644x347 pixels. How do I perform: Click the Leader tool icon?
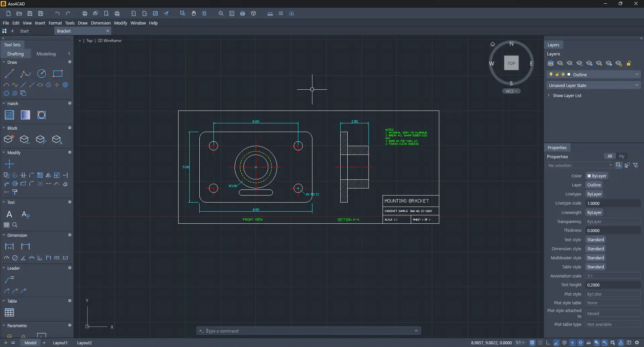(9, 279)
